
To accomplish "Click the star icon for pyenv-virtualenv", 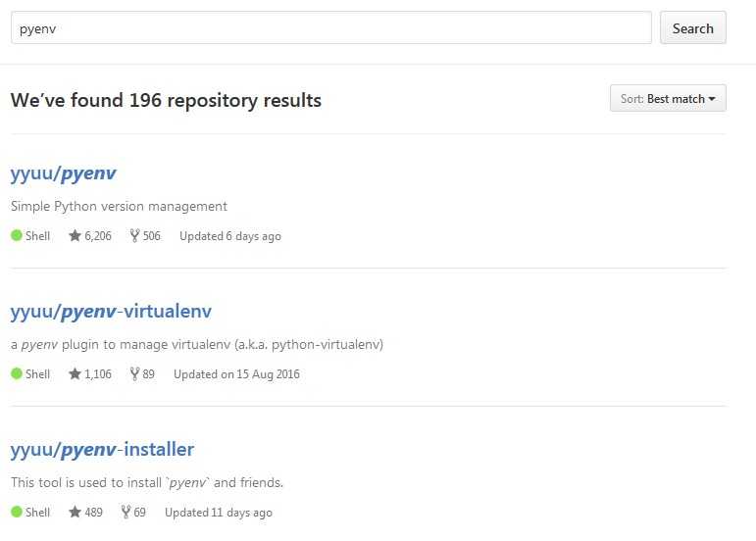I will (75, 373).
